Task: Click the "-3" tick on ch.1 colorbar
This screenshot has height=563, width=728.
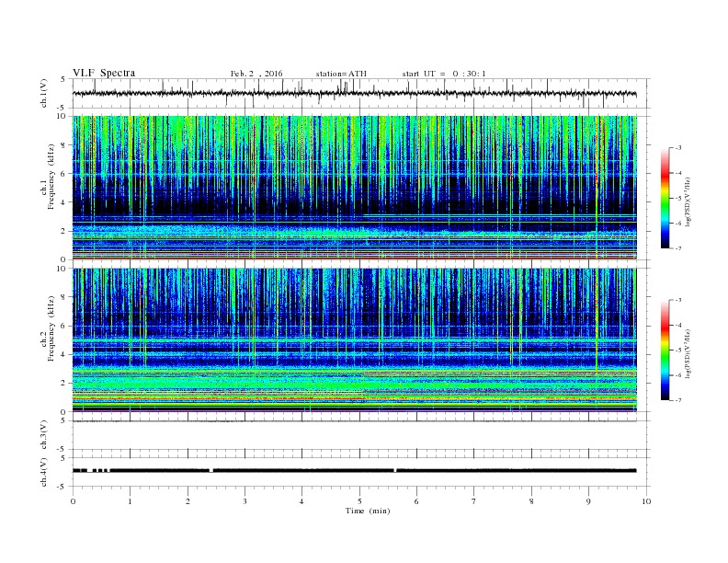Action: 678,148
